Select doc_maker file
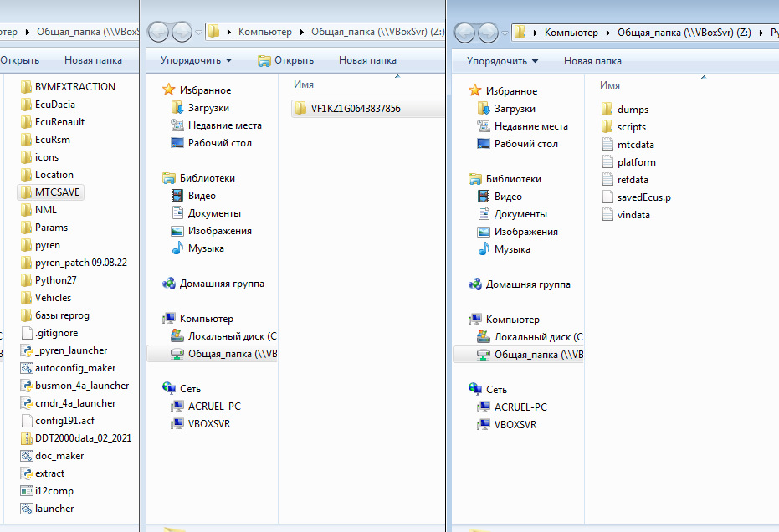779x532 pixels. point(52,456)
